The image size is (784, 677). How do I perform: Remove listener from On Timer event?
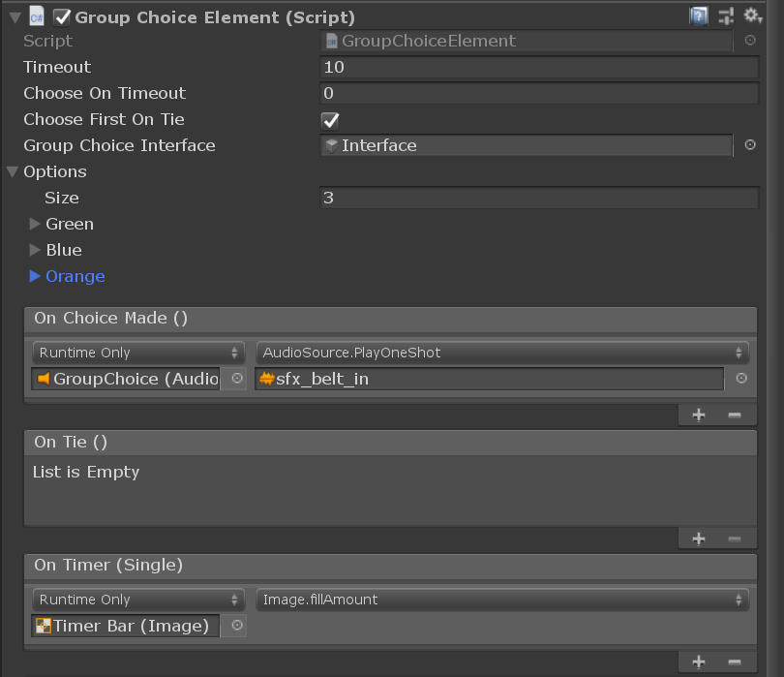coord(734,662)
